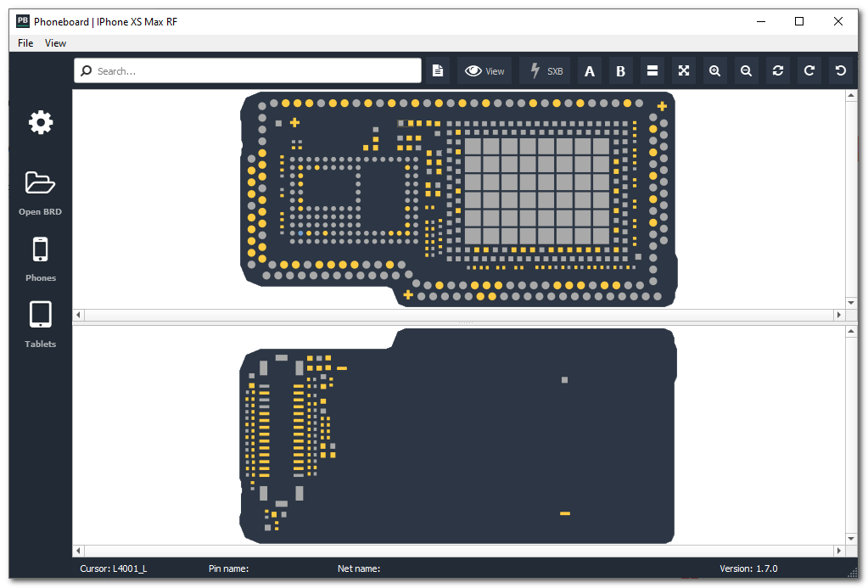This screenshot has height=588, width=868.
Task: Click the SXB lightning button
Action: coord(546,71)
